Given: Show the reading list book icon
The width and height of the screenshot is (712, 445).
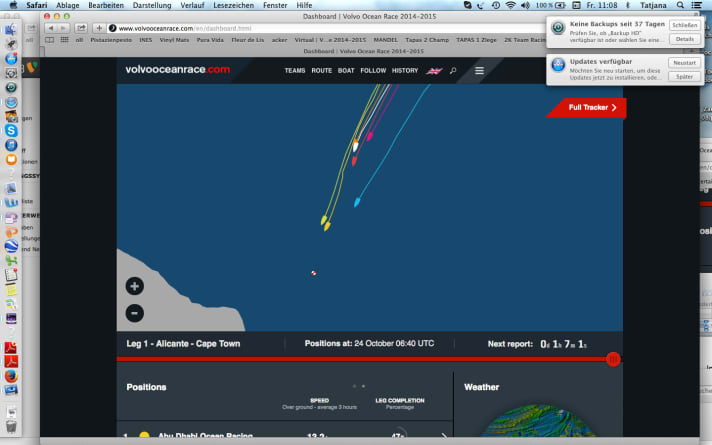Looking at the screenshot, I should click(x=49, y=40).
